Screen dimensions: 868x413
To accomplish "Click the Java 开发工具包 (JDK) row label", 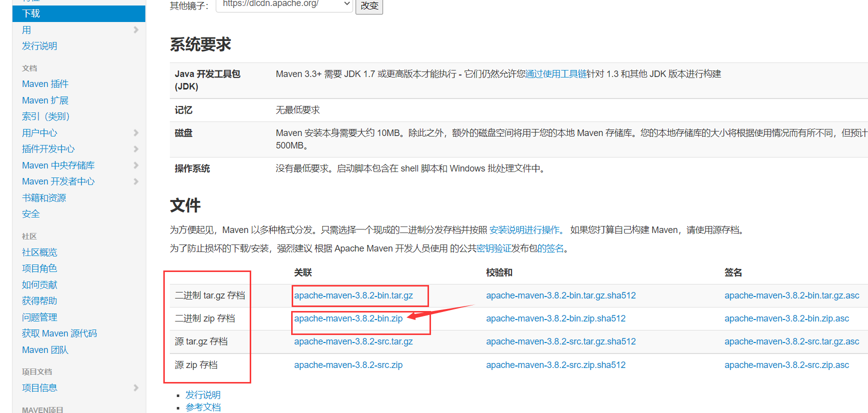I will click(207, 80).
